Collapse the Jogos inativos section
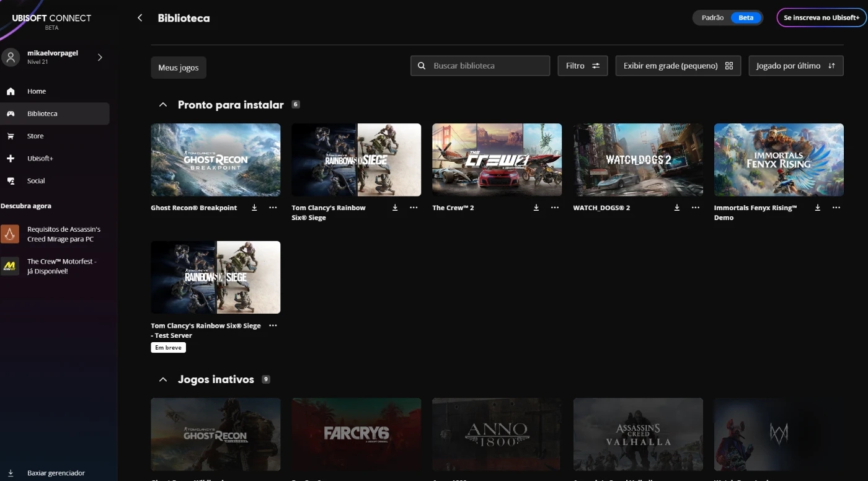 (163, 379)
